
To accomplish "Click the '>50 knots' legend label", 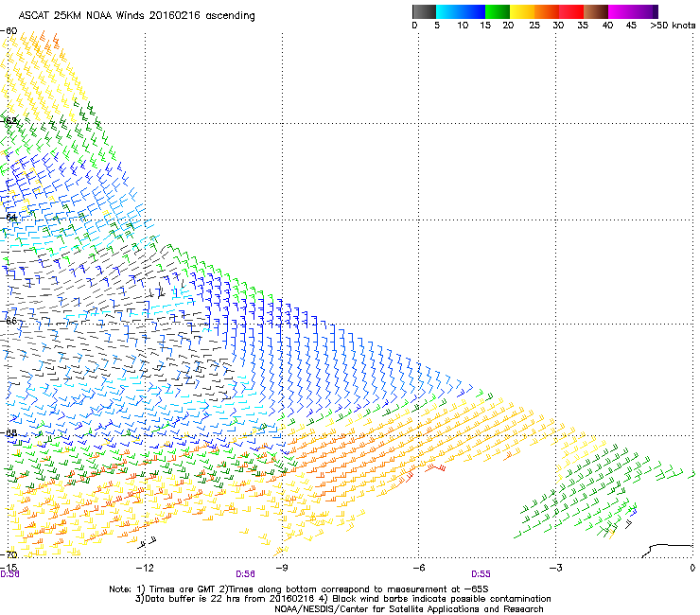I will tap(673, 26).
